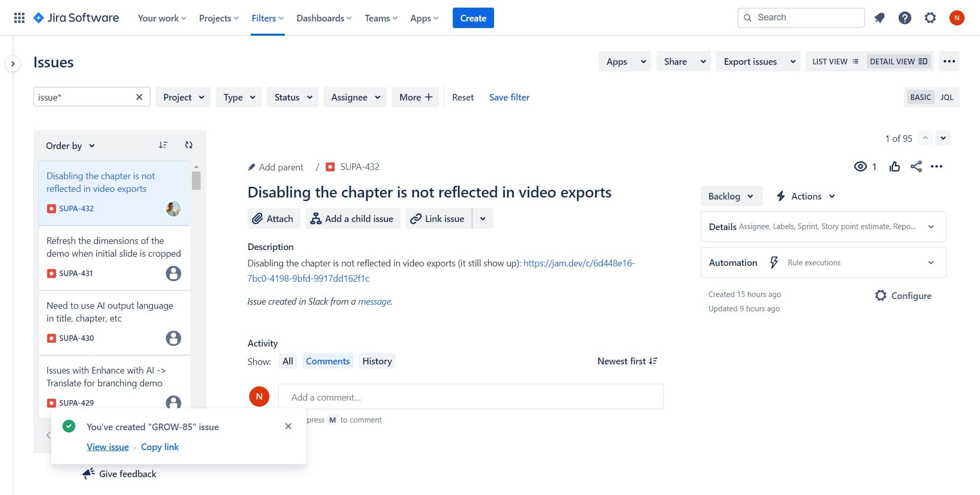980x495 pixels.
Task: Open the Backlog status dropdown
Action: coord(731,196)
